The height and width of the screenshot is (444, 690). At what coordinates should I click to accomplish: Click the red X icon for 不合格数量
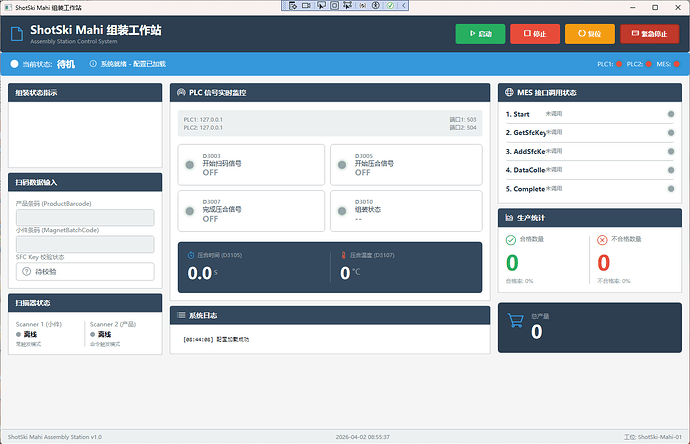(602, 240)
